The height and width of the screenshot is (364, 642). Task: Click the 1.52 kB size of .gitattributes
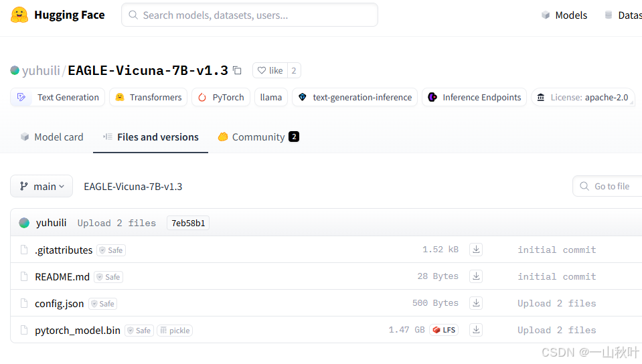[x=440, y=250]
